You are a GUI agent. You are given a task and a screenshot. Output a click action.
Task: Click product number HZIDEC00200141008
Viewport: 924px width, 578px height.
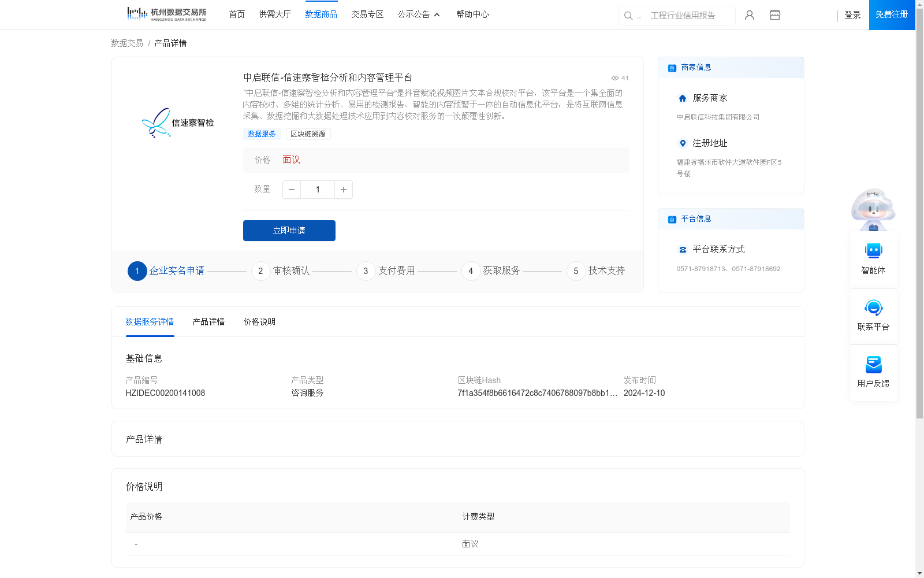pos(165,393)
